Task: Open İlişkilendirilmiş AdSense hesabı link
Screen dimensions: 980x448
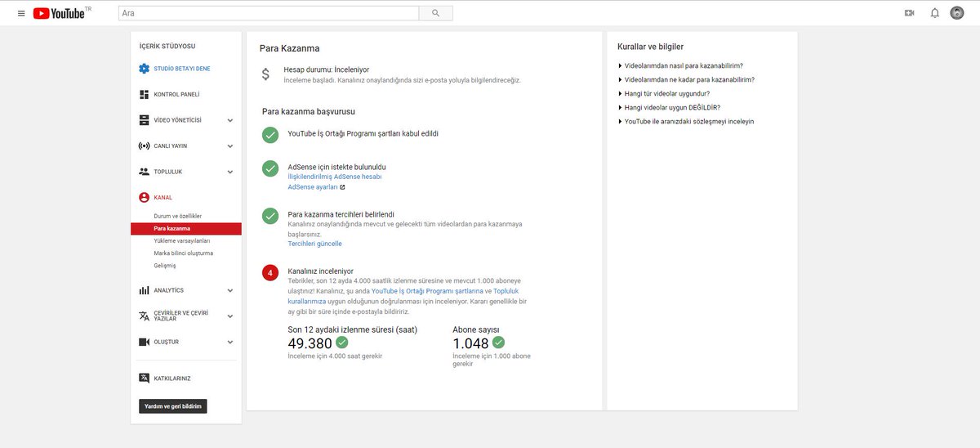Action: [x=334, y=177]
